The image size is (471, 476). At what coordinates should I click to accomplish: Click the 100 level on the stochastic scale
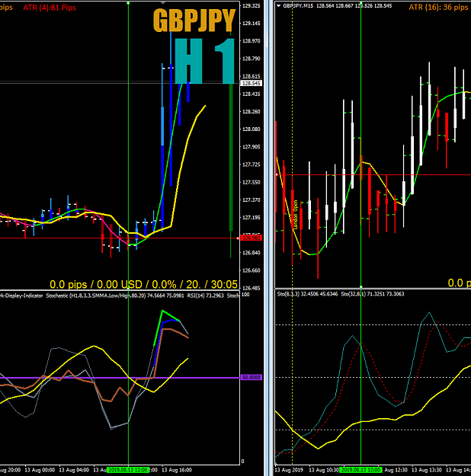(x=245, y=295)
